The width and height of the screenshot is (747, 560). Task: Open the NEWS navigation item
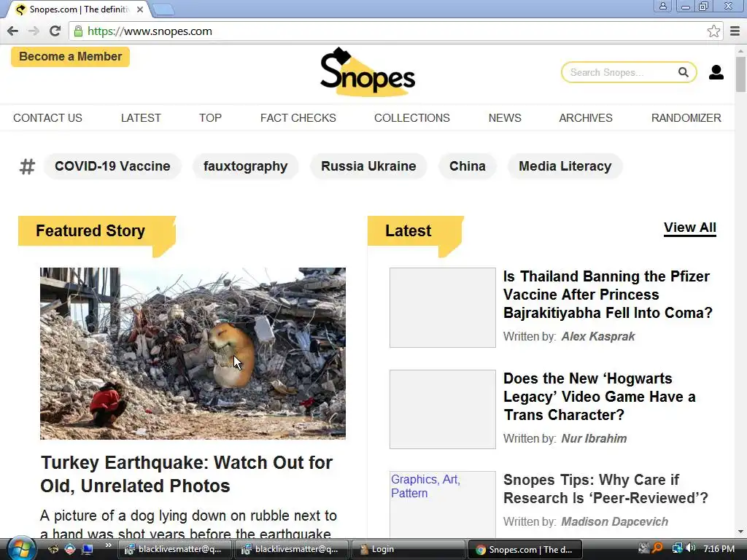pyautogui.click(x=505, y=118)
